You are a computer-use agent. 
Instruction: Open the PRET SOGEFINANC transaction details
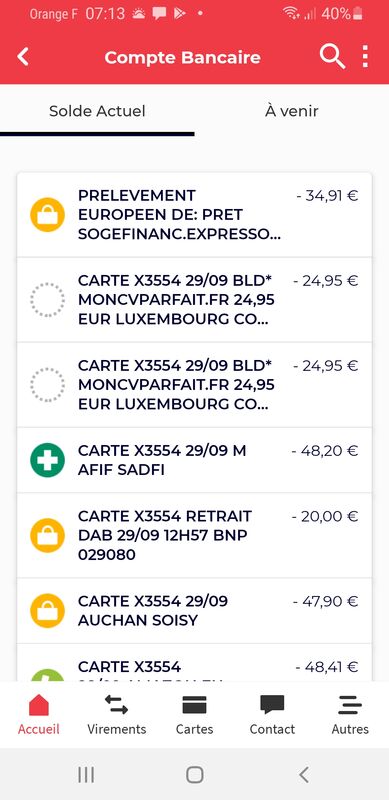[x=194, y=215]
